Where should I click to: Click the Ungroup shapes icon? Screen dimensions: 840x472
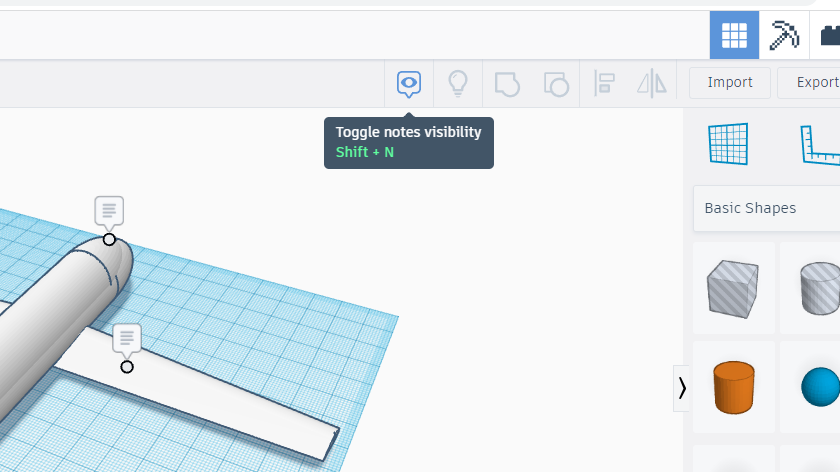tap(556, 84)
